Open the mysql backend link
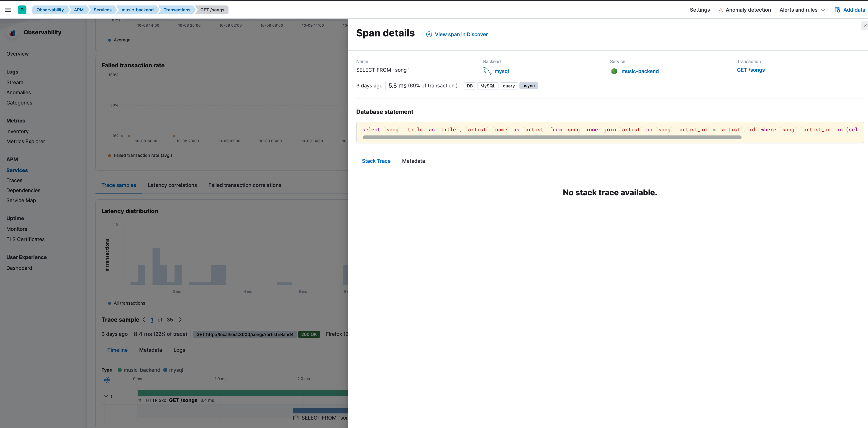Screen dimensions: 868x428 pyautogui.click(x=501, y=71)
